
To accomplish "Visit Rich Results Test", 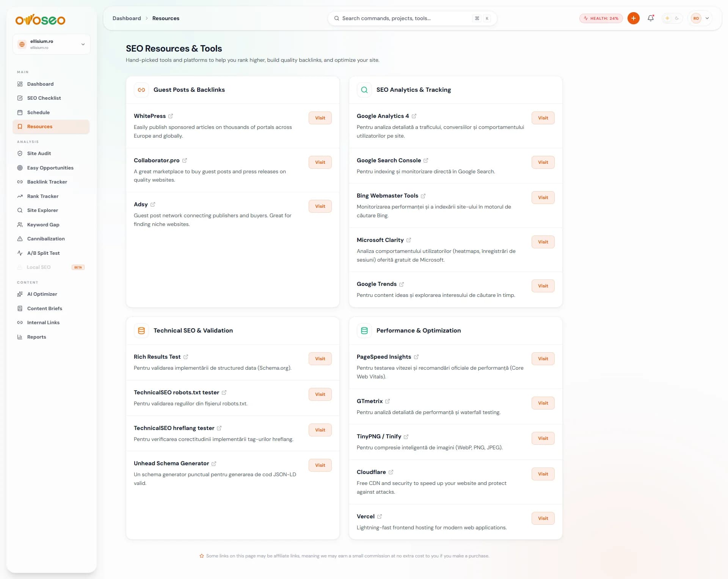I will click(x=320, y=359).
